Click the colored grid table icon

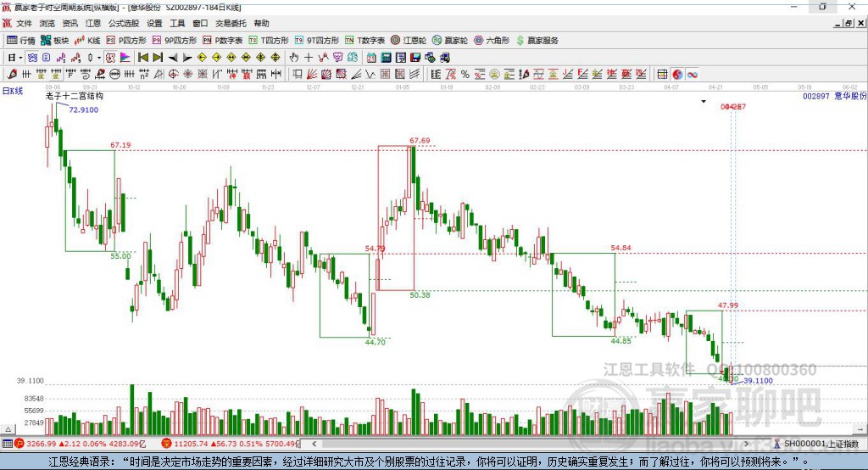click(x=662, y=75)
